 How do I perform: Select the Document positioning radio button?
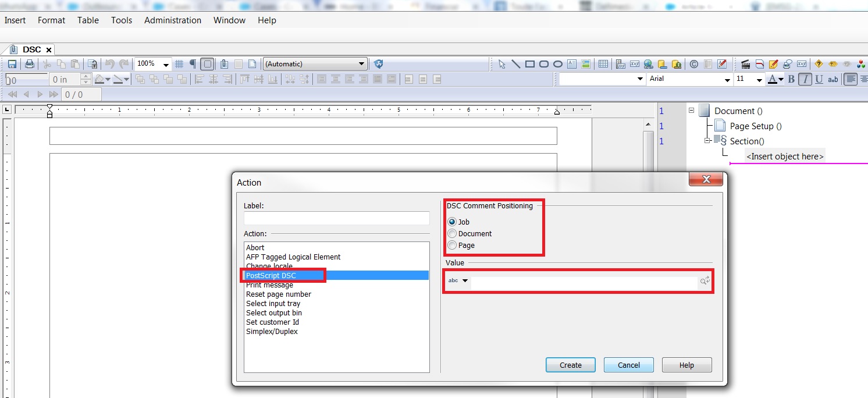click(452, 233)
